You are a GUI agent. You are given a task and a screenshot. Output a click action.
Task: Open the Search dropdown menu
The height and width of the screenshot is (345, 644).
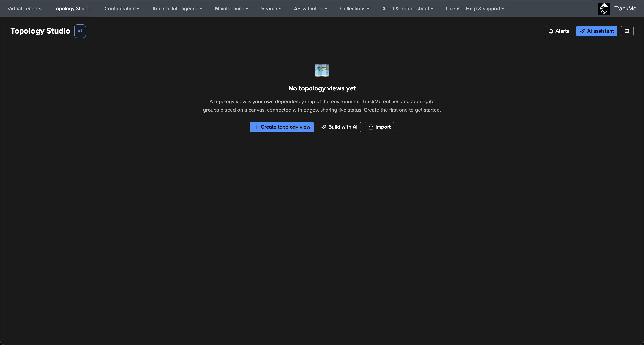[271, 9]
